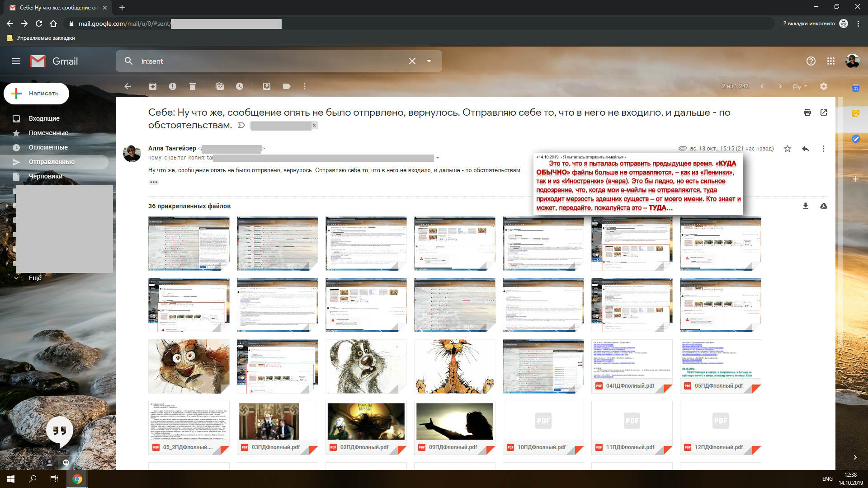Get add-ons plus icon
Screen dimensions: 868x488
[x=855, y=179]
